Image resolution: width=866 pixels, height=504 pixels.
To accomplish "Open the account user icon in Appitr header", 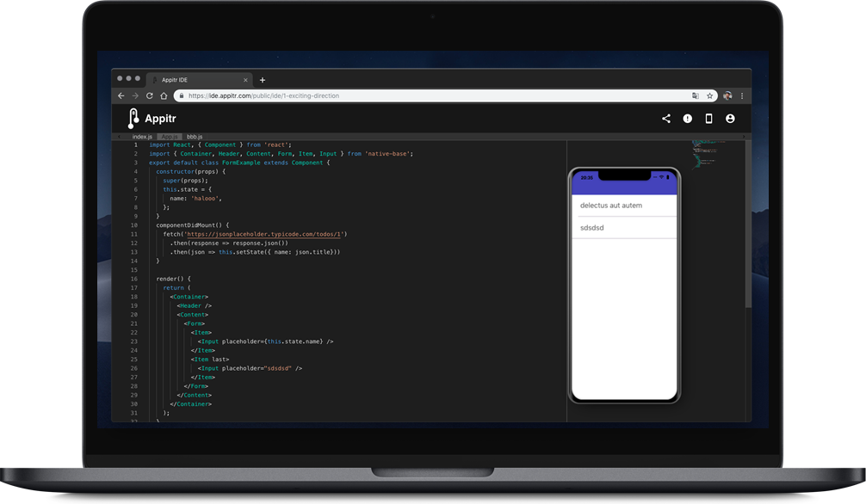I will pyautogui.click(x=730, y=118).
